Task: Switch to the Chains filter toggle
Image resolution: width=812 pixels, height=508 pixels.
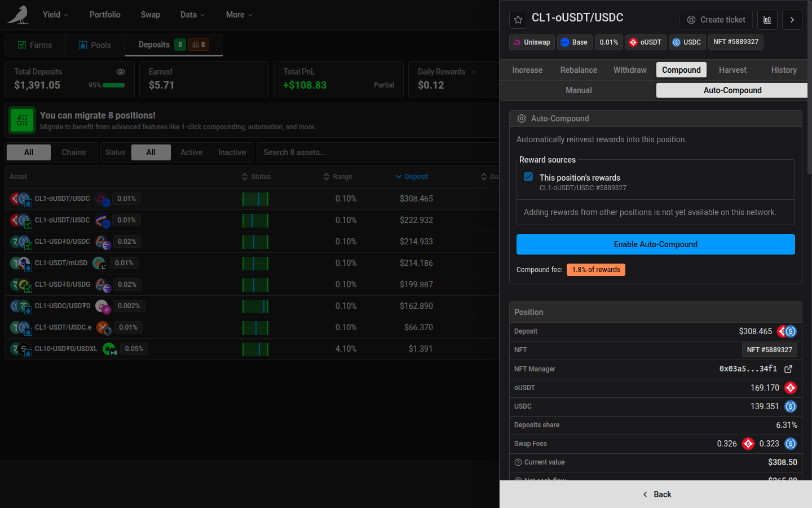Action: [x=74, y=152]
